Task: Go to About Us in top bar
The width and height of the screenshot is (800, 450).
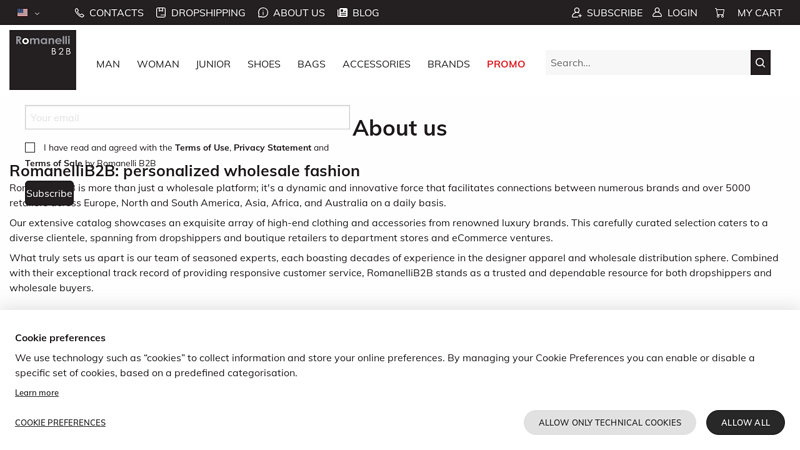Action: (x=298, y=13)
